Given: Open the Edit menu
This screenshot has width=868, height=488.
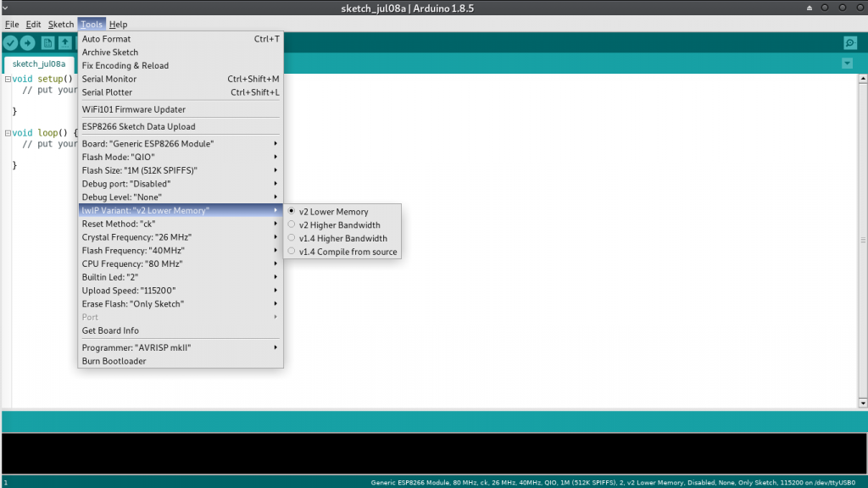Looking at the screenshot, I should click(33, 25).
